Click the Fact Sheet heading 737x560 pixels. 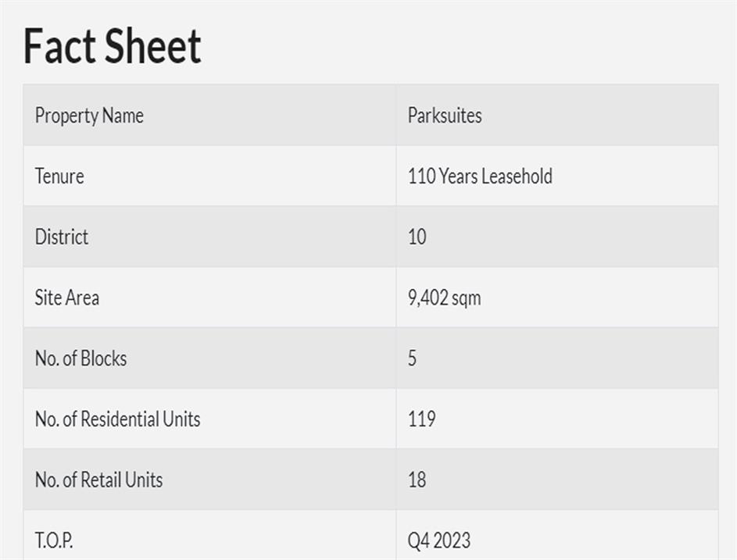[x=113, y=46]
